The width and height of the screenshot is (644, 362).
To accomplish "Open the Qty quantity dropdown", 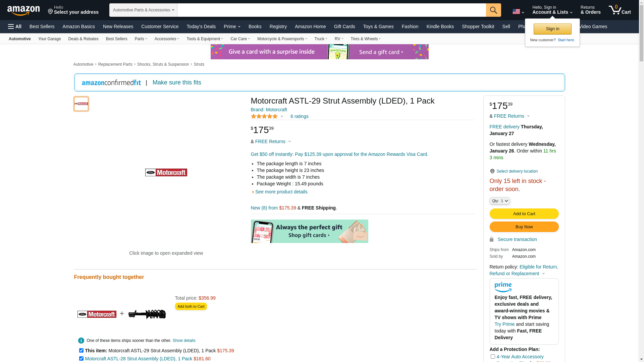I will [x=499, y=201].
